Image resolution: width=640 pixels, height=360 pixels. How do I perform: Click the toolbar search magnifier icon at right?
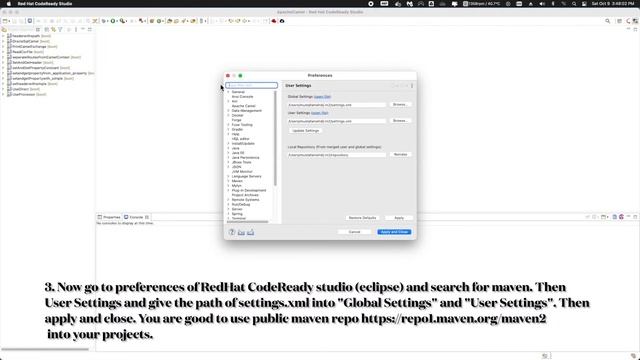click(x=608, y=21)
